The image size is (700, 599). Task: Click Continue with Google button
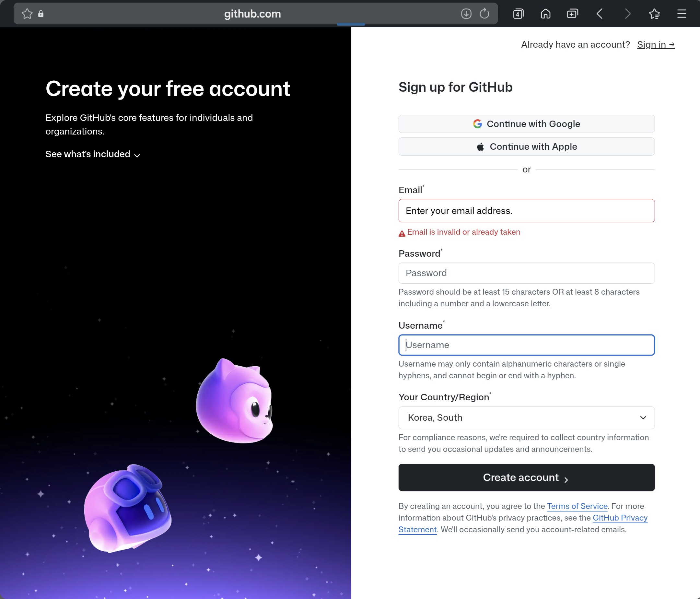[x=526, y=124]
